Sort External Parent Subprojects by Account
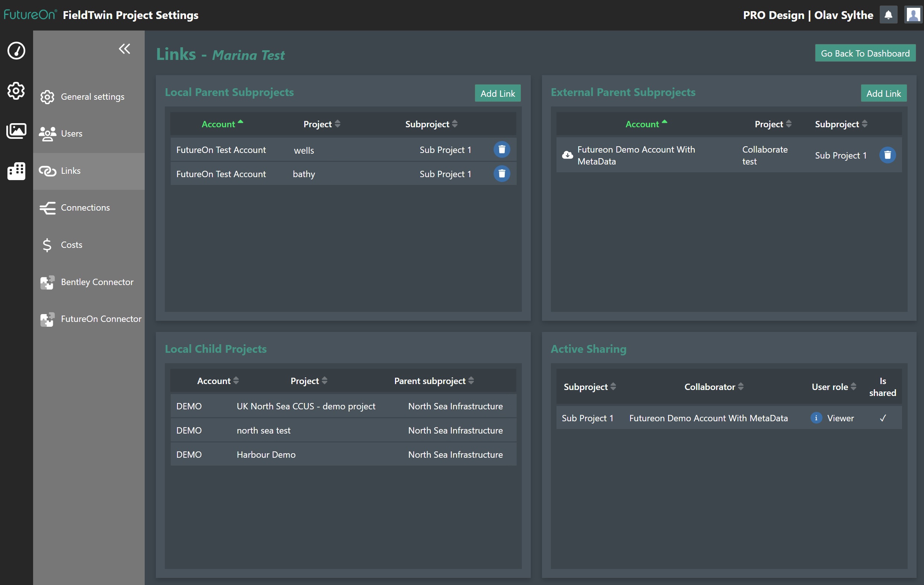924x585 pixels. coord(646,124)
